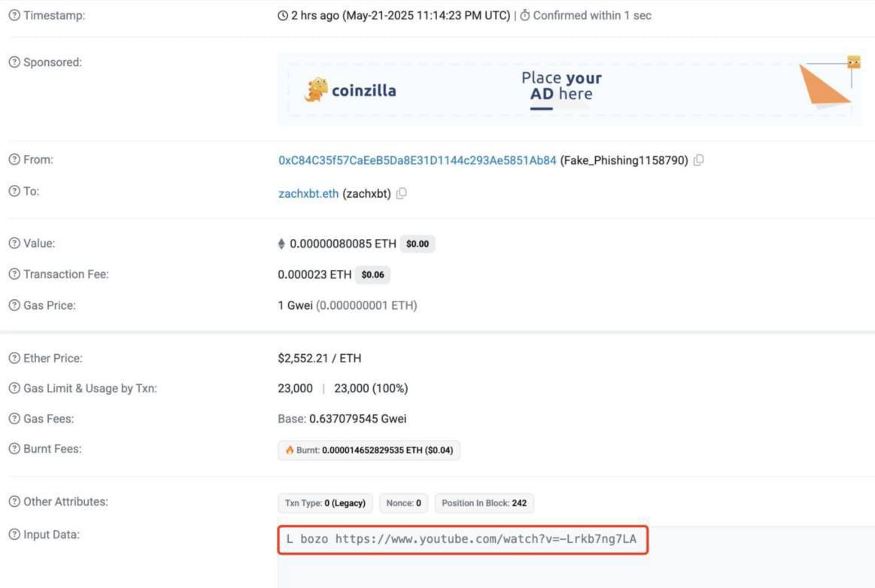Screen dimensions: 875x588
Task: Click the Burnt Fees help icon
Action: (14, 449)
